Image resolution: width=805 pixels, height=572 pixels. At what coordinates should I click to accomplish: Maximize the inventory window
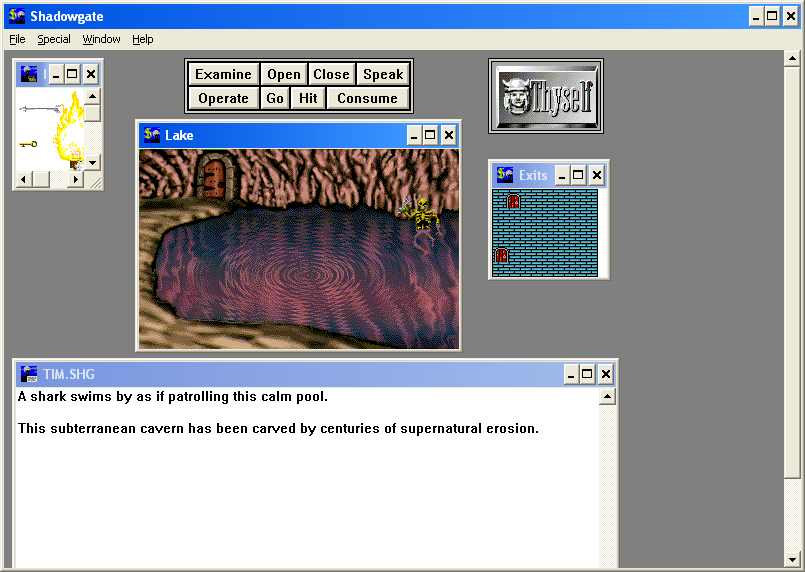tap(72, 75)
